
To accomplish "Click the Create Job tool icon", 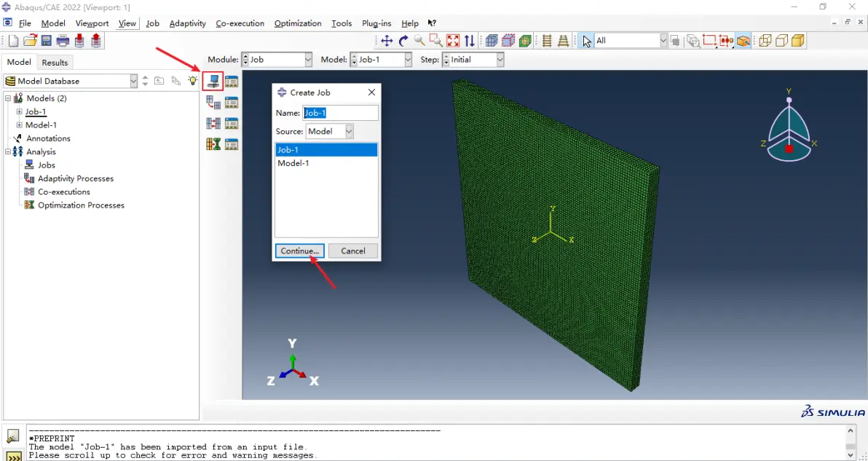I will [213, 82].
